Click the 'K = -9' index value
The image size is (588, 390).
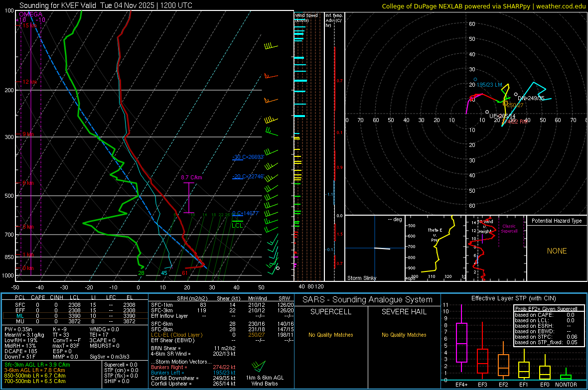pyautogui.click(x=60, y=329)
